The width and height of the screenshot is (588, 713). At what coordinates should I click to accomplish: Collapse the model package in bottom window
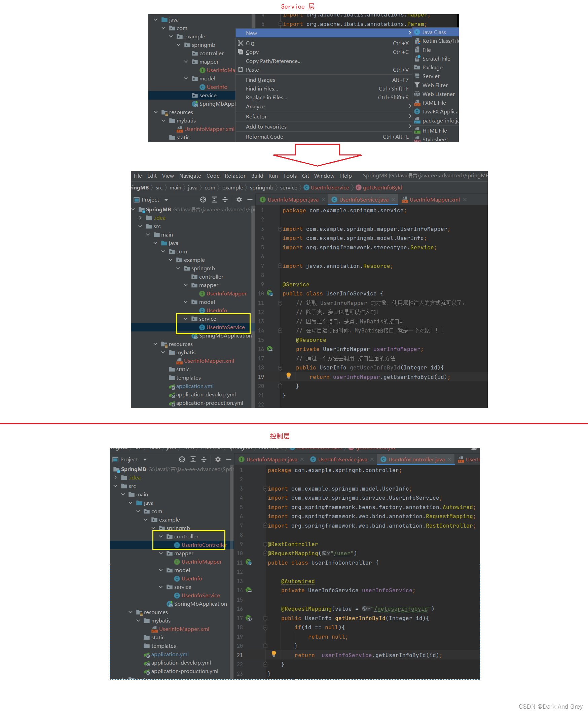click(x=161, y=570)
